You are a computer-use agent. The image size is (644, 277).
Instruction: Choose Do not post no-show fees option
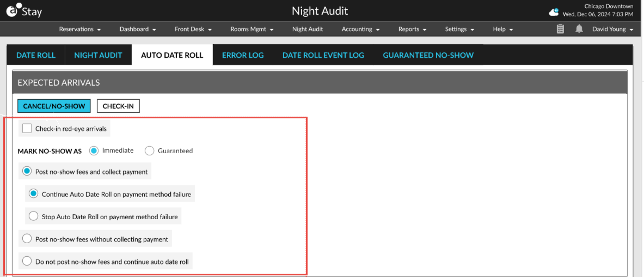click(27, 261)
